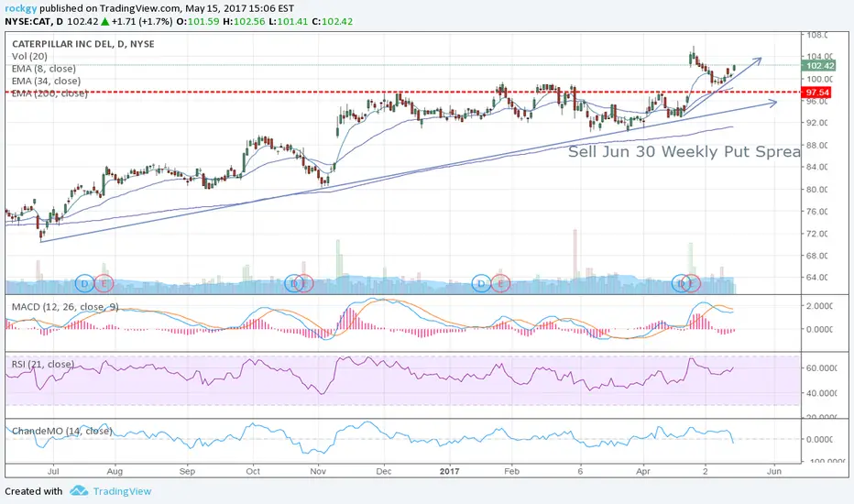Click the earnings marker E before November
Image resolution: width=854 pixels, height=504 pixels.
coord(305,283)
